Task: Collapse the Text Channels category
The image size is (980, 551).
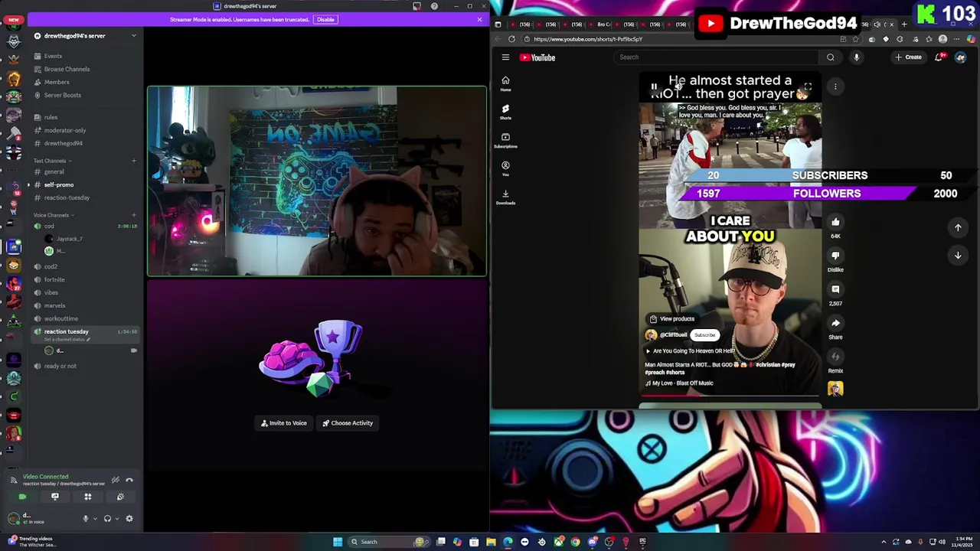Action: 52,161
